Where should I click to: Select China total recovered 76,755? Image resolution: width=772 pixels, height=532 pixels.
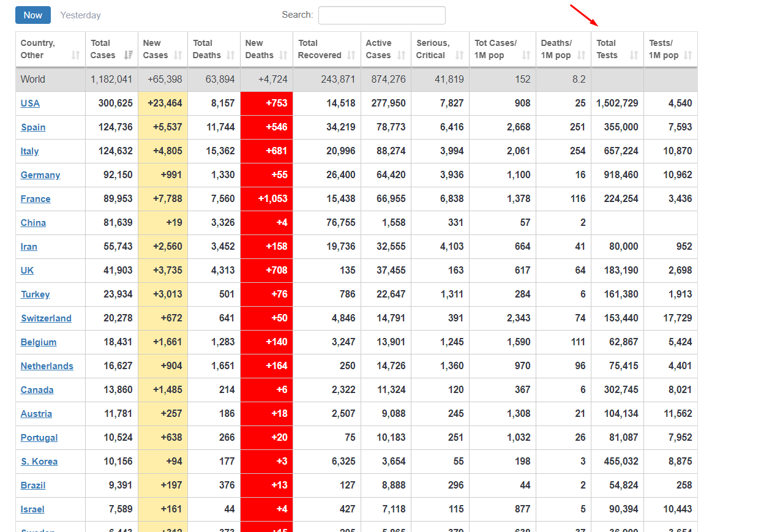tap(341, 222)
